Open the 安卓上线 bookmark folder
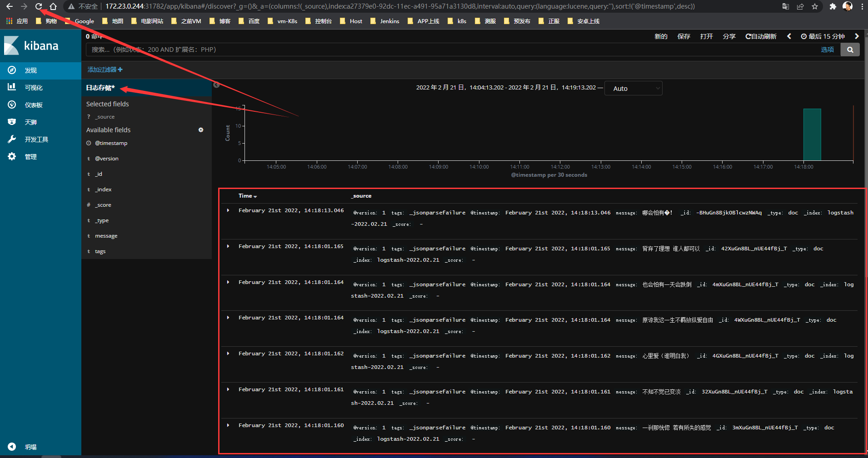The height and width of the screenshot is (458, 868). tap(584, 21)
